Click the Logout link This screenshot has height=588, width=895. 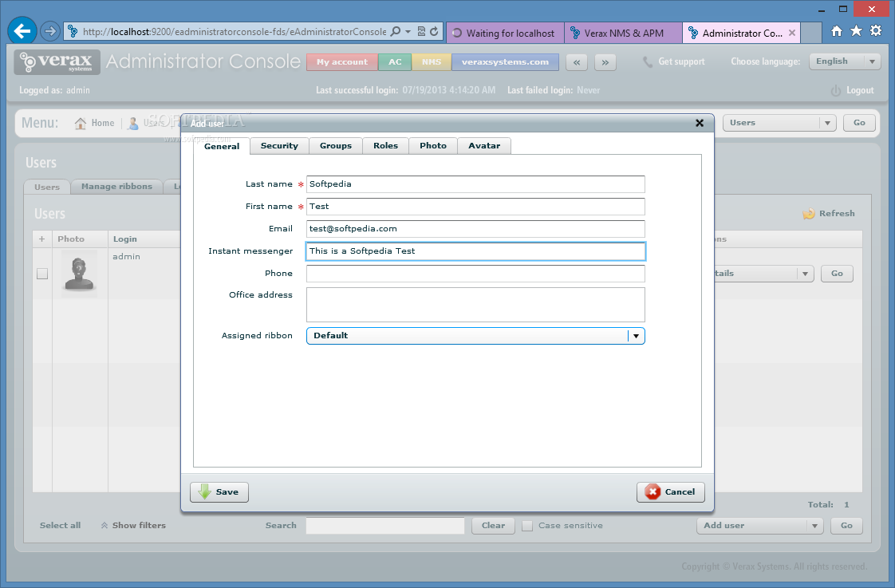coord(860,91)
